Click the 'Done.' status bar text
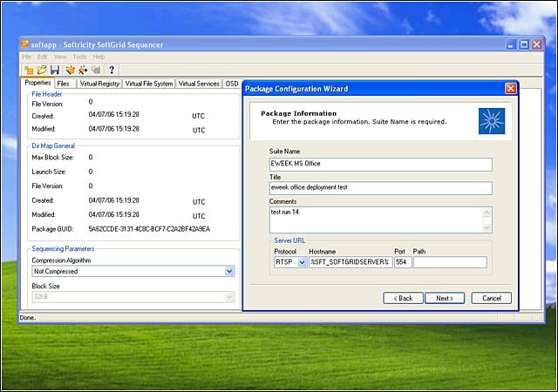558x392 pixels. tap(28, 318)
